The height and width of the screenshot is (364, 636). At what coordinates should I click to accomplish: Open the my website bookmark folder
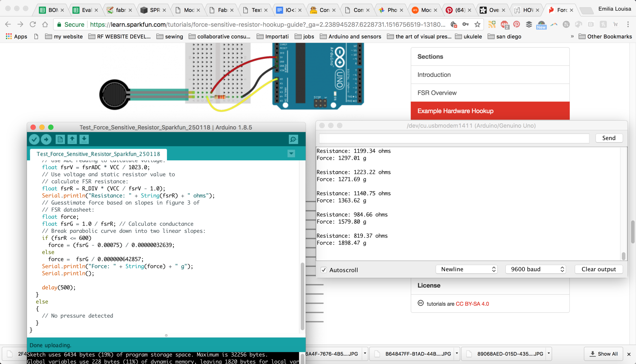point(64,36)
